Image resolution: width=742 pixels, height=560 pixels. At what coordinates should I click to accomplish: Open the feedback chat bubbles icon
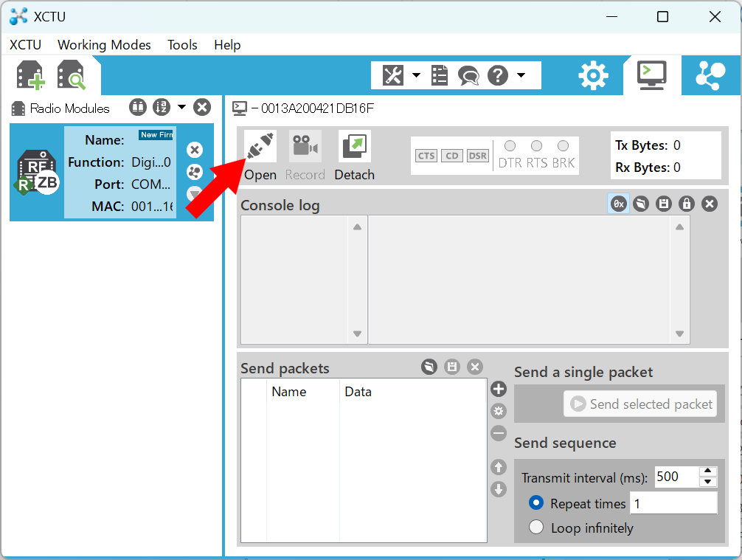[468, 76]
